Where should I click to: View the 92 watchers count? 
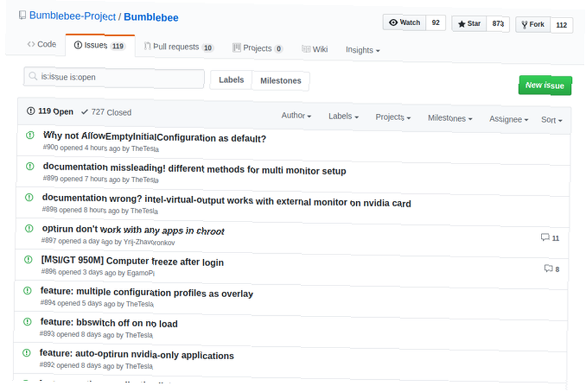436,23
